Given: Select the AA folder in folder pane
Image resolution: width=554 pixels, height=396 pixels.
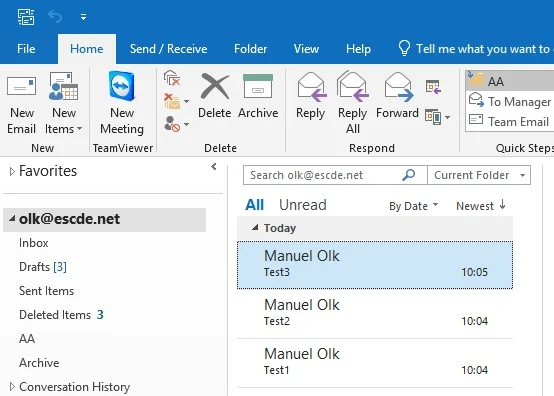Looking at the screenshot, I should pos(27,339).
